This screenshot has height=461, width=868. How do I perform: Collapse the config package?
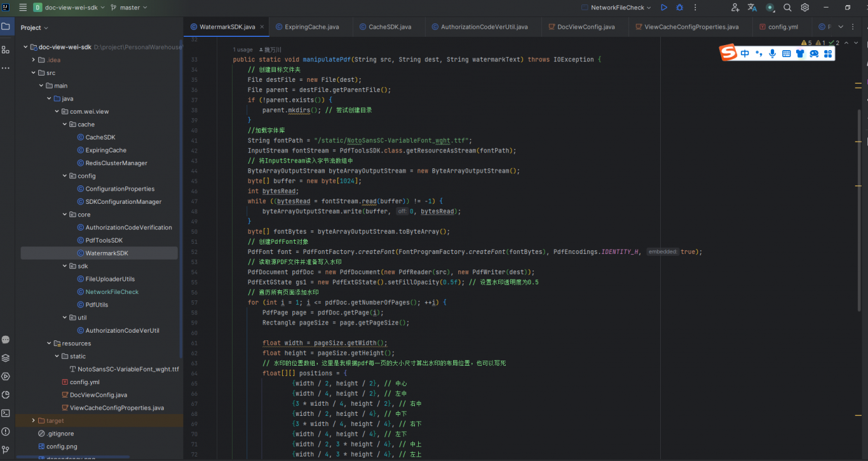[x=65, y=176]
